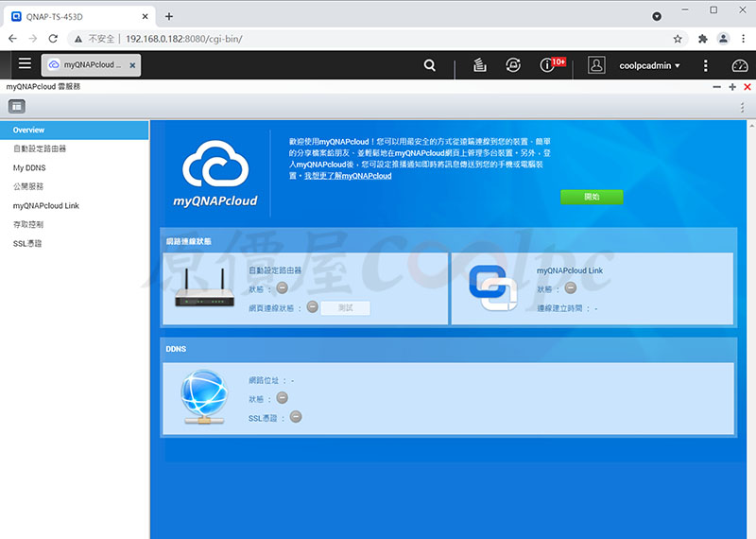Open a new browser tab
Image resolution: width=756 pixels, height=539 pixels.
coord(169,16)
